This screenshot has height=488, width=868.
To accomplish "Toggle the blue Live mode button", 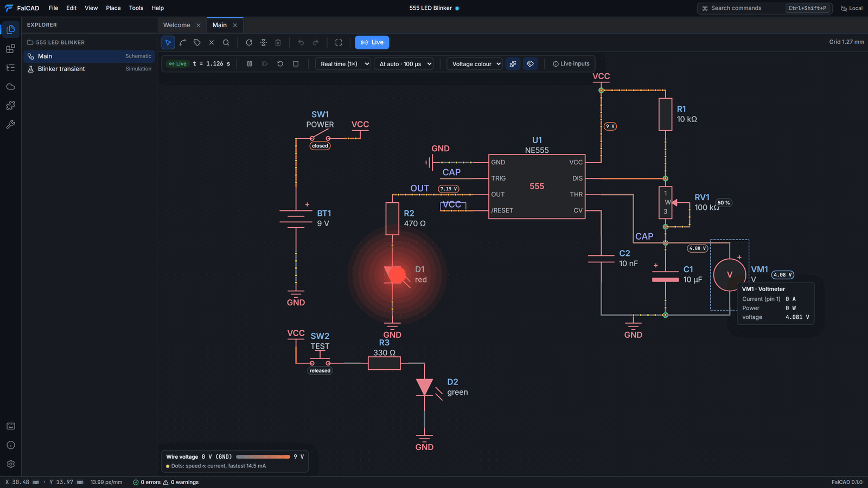I will point(372,42).
